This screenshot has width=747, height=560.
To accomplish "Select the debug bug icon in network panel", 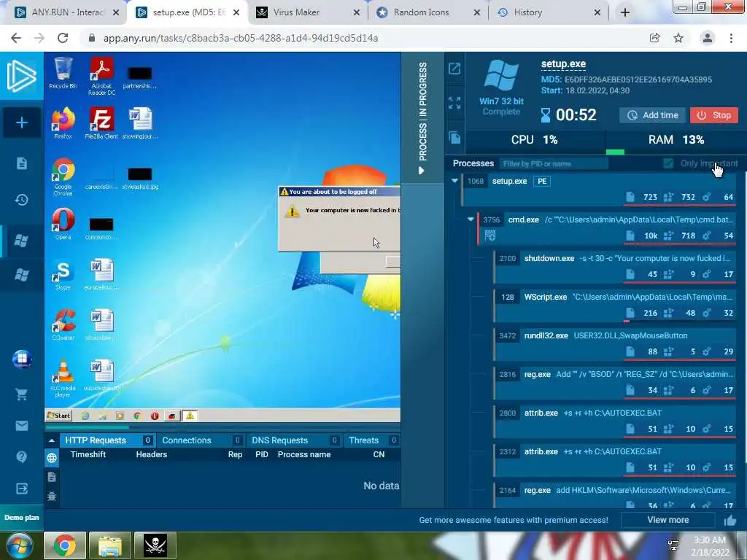I will 52,496.
